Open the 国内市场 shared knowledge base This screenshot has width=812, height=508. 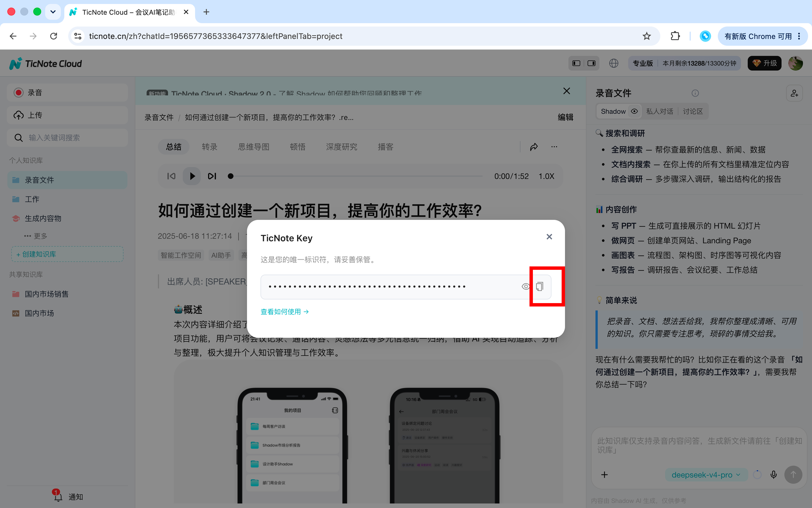coord(67,313)
